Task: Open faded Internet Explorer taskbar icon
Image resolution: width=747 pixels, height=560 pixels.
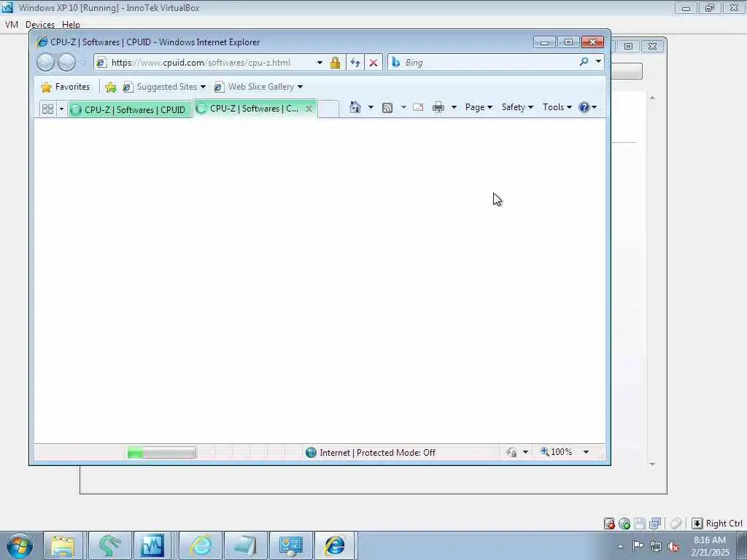Action: (201, 545)
